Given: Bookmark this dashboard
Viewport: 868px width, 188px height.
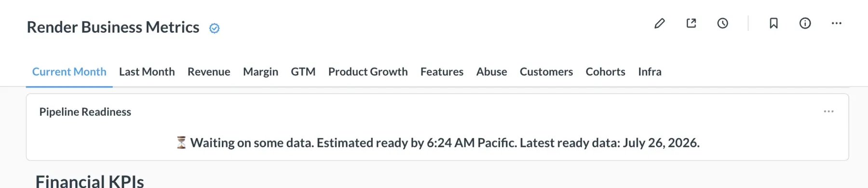Looking at the screenshot, I should (773, 23).
